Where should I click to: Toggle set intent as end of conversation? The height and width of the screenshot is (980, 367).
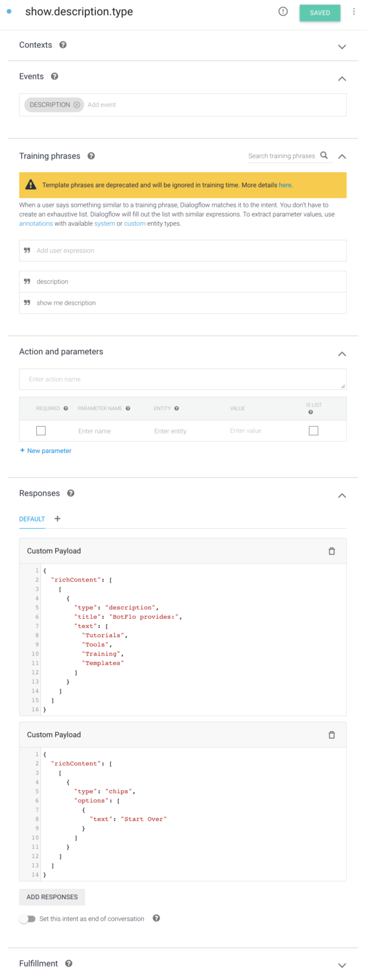pos(27,919)
